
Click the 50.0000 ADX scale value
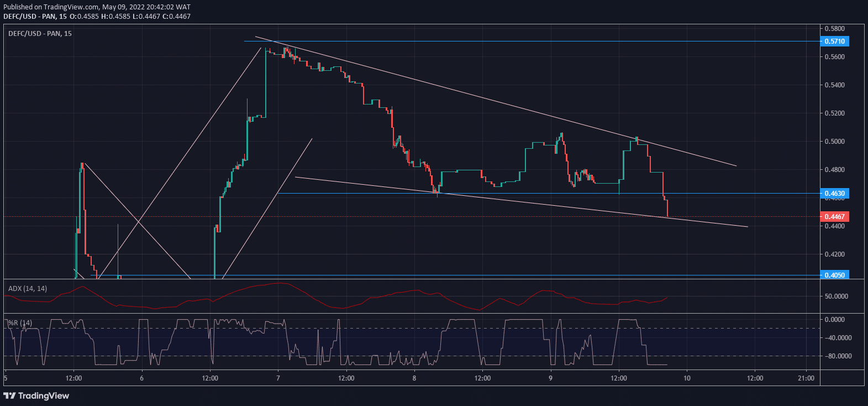[836, 296]
